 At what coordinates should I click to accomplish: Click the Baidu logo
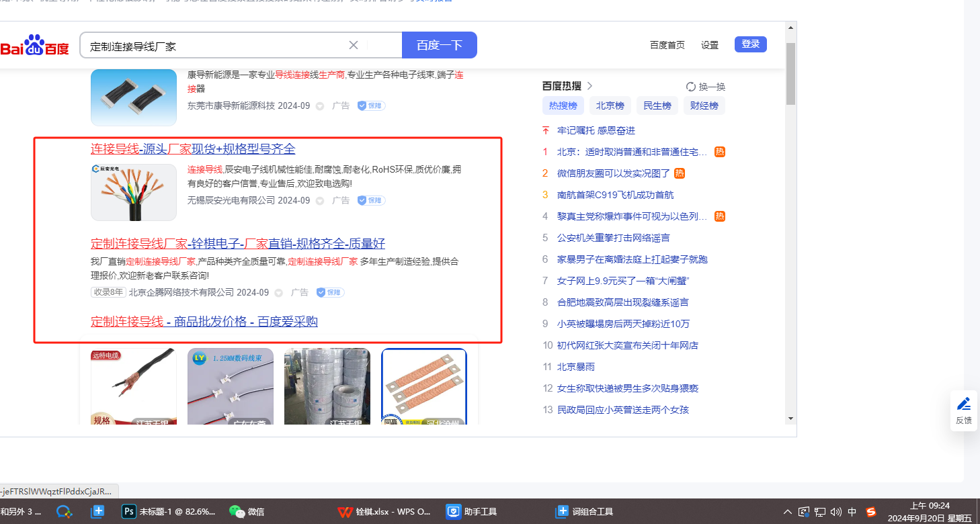[35, 46]
